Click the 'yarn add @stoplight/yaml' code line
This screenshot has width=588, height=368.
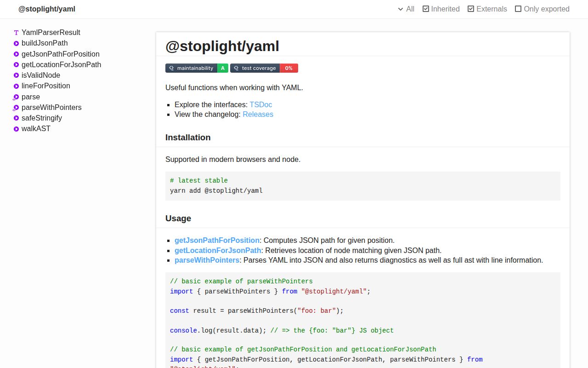pos(216,190)
